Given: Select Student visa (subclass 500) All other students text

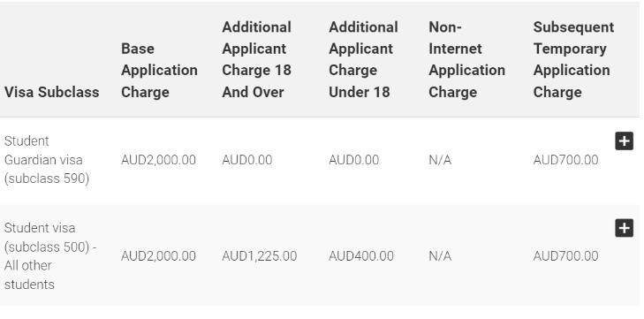Looking at the screenshot, I should point(50,256).
